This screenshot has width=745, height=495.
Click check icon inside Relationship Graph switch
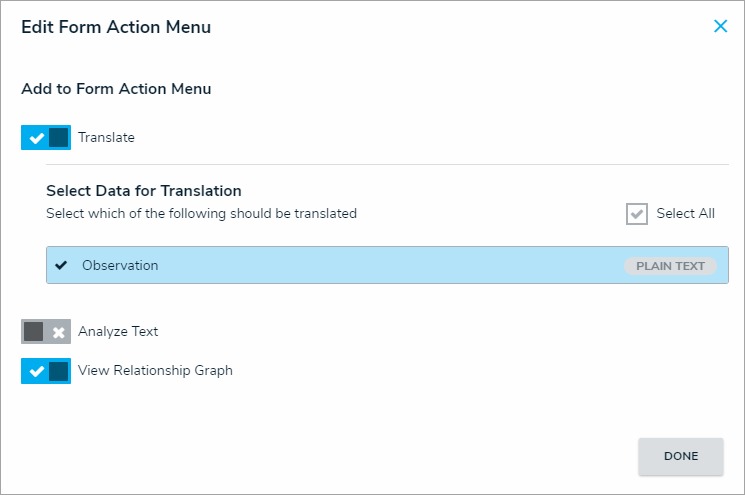pos(36,371)
